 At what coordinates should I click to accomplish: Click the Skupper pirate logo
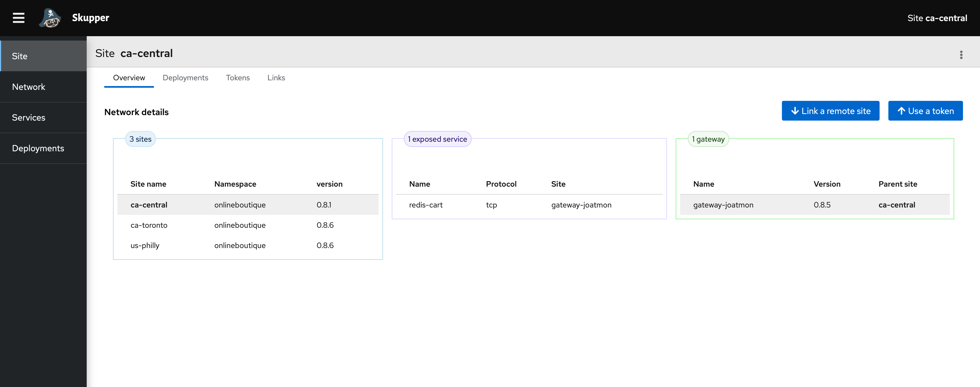tap(50, 18)
